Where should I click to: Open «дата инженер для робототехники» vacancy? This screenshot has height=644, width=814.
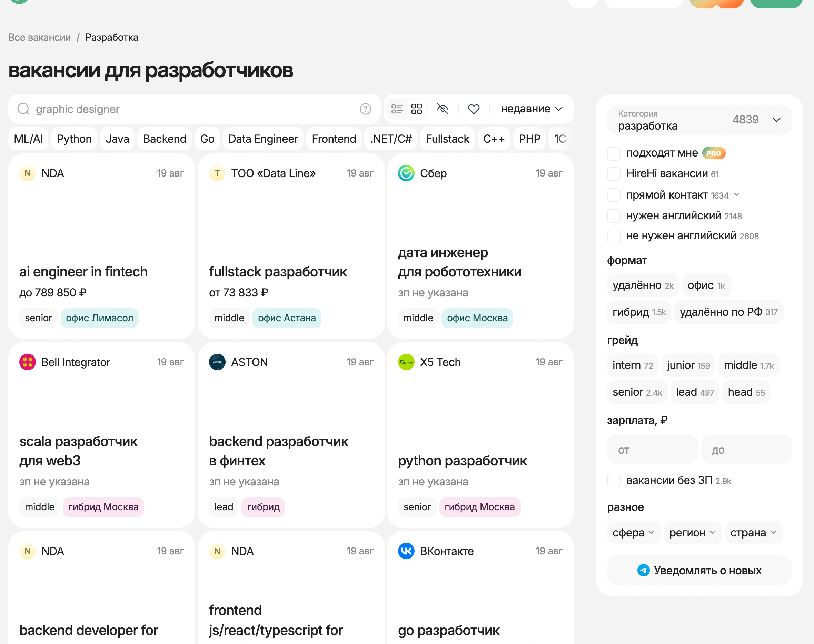pyautogui.click(x=459, y=262)
